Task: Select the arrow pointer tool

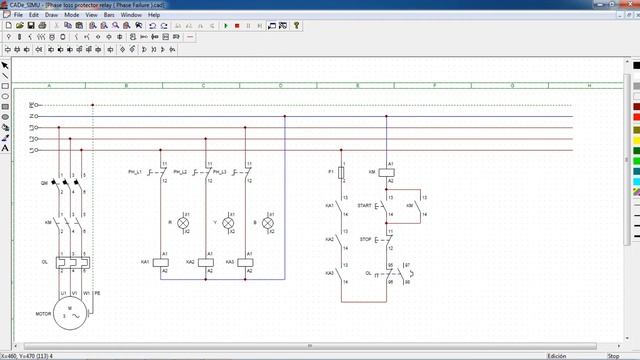Action: (x=5, y=66)
